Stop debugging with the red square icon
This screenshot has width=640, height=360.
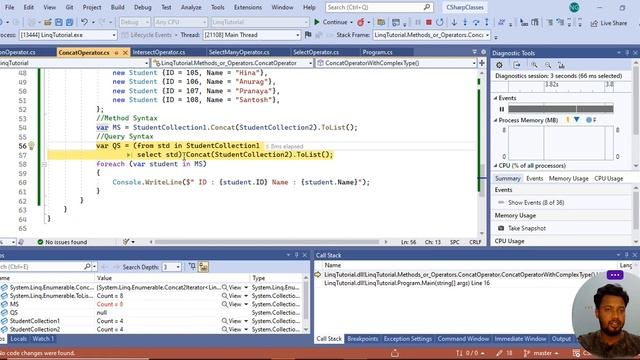pos(429,22)
